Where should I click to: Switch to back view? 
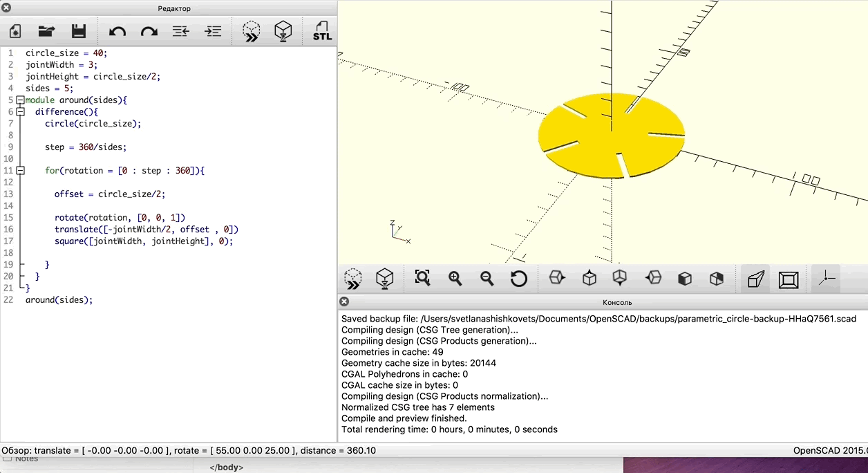point(717,279)
